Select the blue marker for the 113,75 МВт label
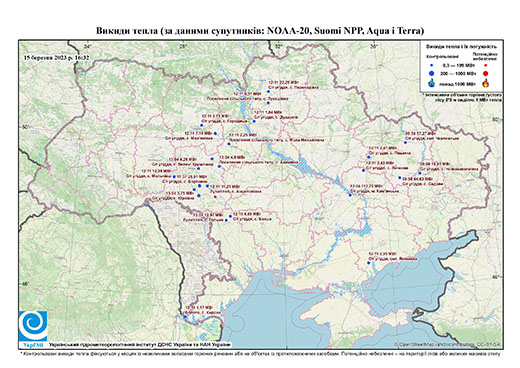The width and height of the screenshot is (520, 368). point(350,195)
